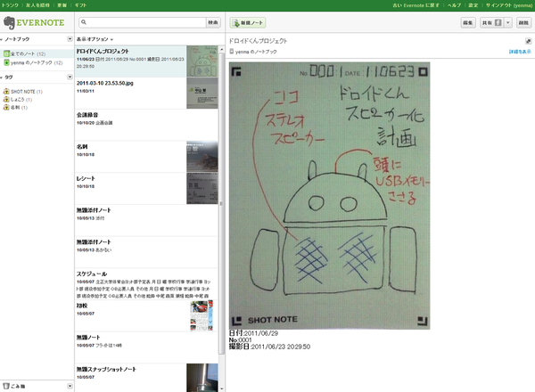Select the 無題ノート dated 10/05/07
535x392 pixels.
(146, 347)
